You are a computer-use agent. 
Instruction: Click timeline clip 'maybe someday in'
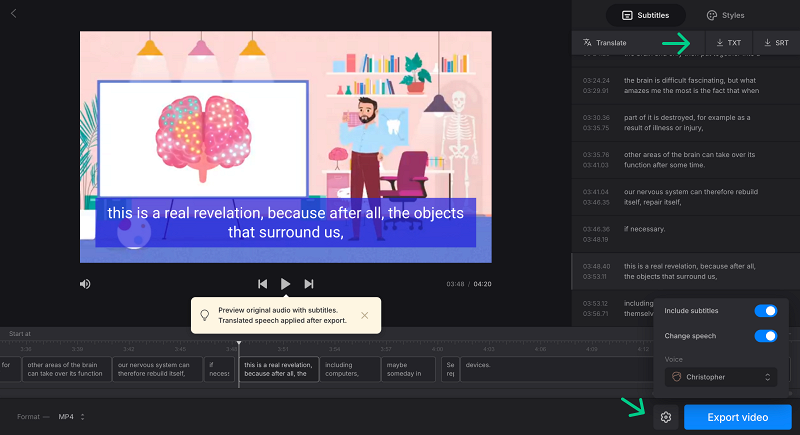click(x=408, y=369)
